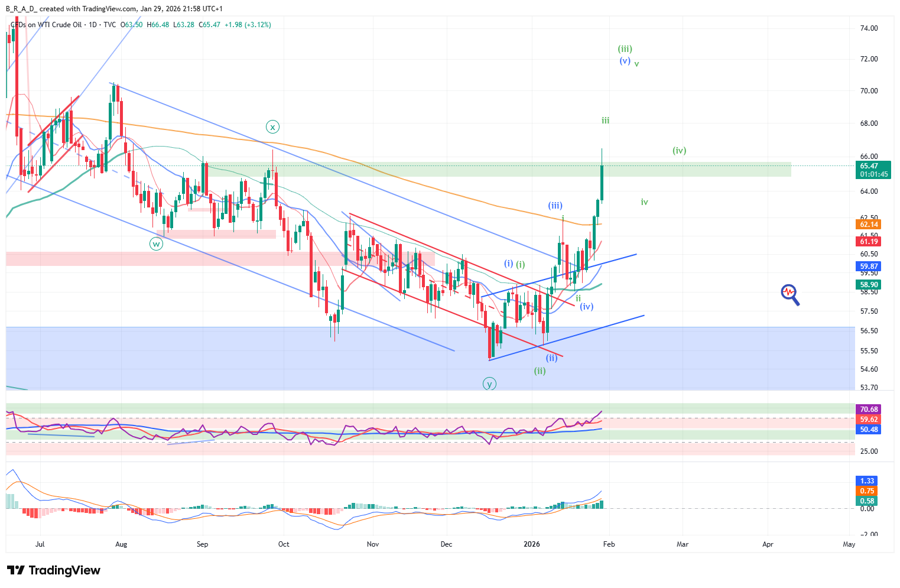
Task: Click the green (iii) label at top
Action: 625,49
